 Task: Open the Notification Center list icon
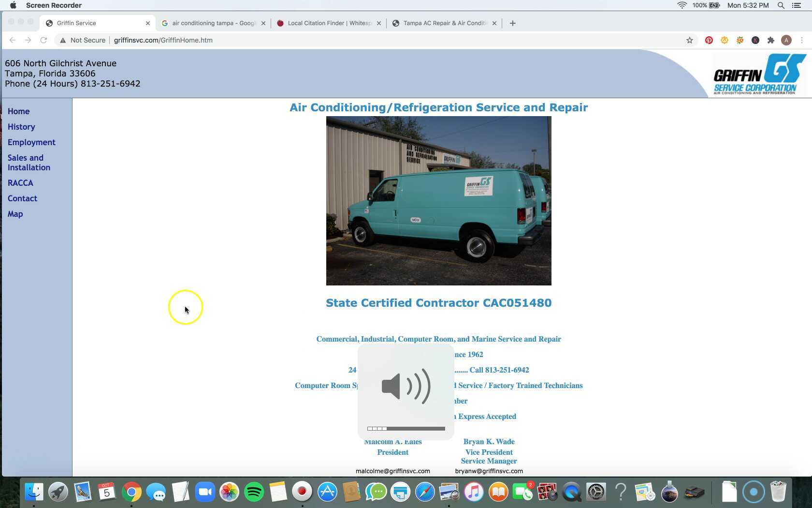click(x=797, y=5)
